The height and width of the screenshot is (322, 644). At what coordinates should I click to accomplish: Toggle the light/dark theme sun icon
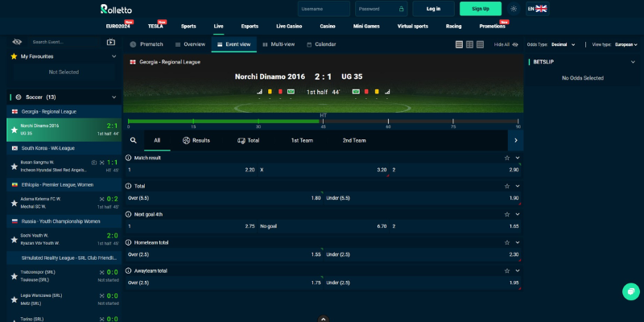[x=514, y=9]
